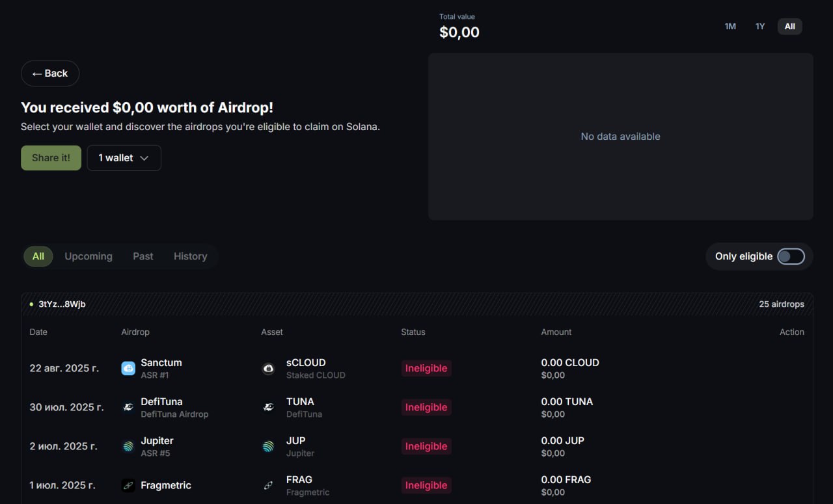Click the 0.00 JUP amount
This screenshot has width=833, height=504.
click(563, 441)
